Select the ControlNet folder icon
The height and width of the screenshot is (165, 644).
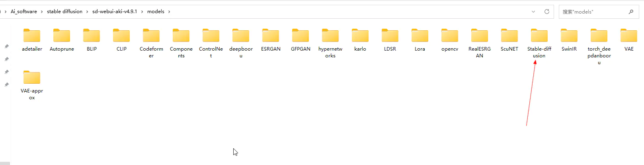click(211, 36)
